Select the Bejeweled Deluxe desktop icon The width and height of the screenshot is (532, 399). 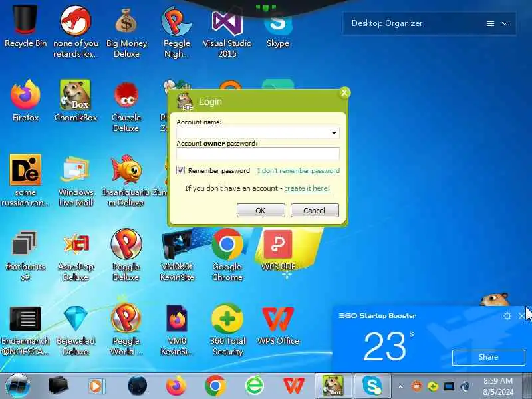75,330
